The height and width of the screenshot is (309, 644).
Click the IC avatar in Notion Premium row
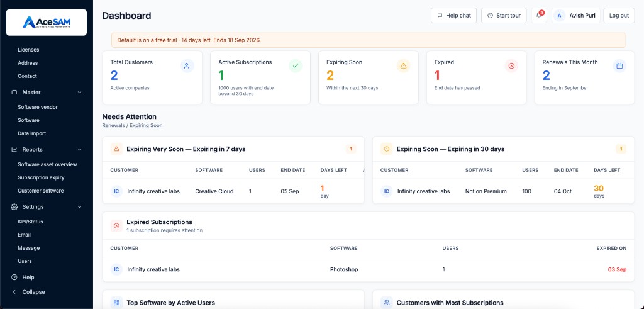[387, 191]
